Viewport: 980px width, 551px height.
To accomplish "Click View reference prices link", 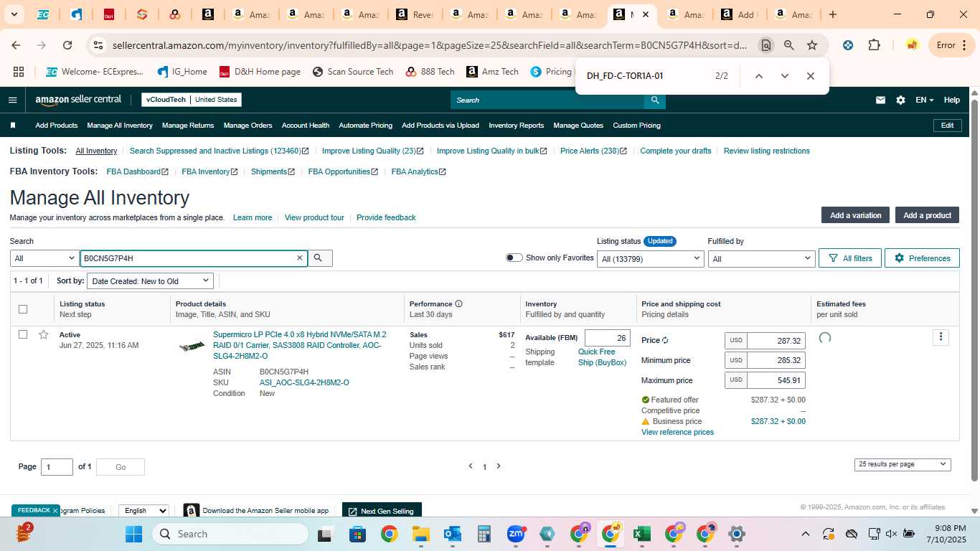I will pos(677,433).
